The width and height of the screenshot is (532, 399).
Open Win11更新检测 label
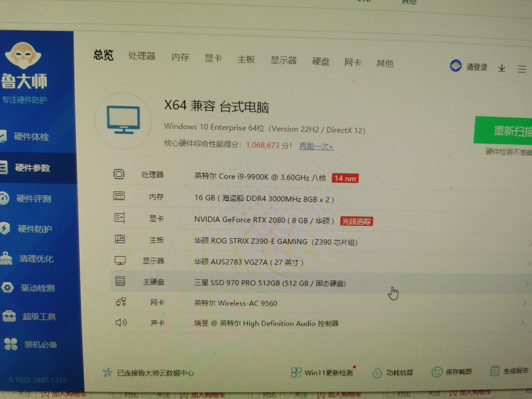[329, 373]
